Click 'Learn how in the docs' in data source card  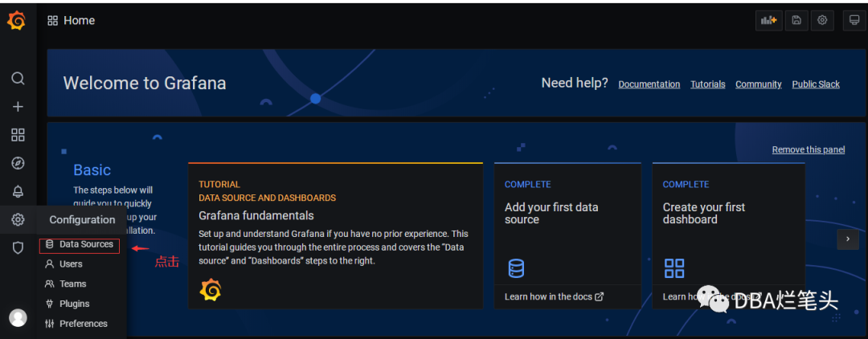(548, 296)
